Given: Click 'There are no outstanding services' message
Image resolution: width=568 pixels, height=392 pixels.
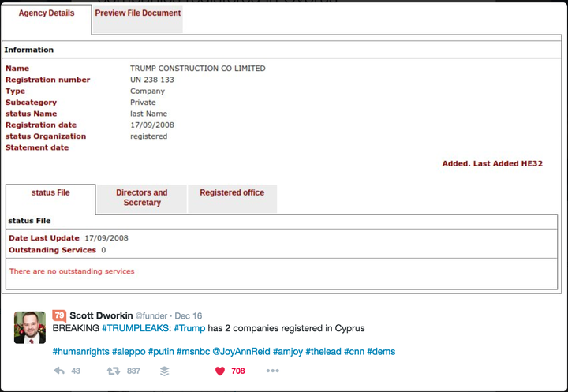Looking at the screenshot, I should tap(72, 271).
